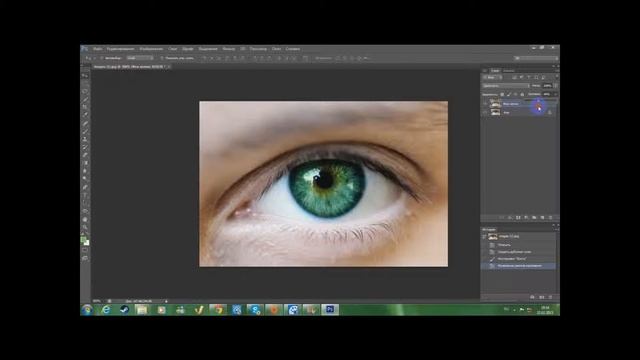Screen dimensions: 640x360
Task: Hide the selected top copy layer
Action: tap(485, 104)
